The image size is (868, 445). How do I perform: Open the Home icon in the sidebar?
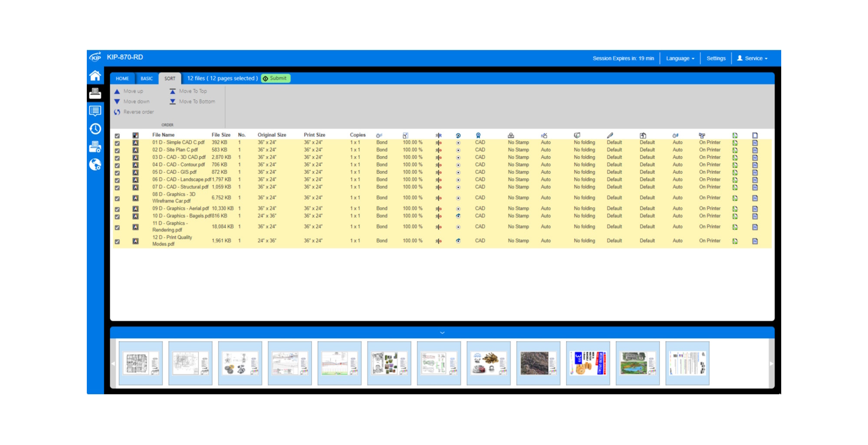point(95,76)
